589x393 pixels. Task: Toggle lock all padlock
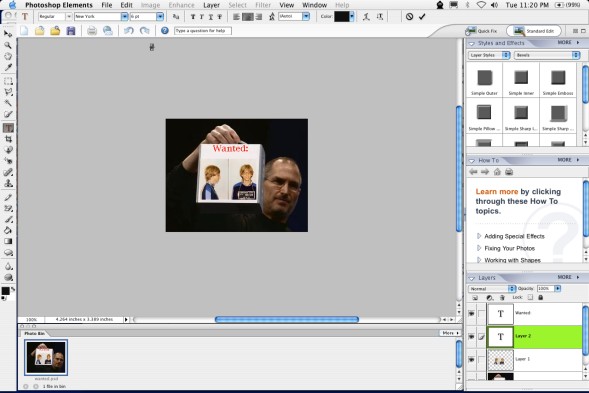point(541,298)
